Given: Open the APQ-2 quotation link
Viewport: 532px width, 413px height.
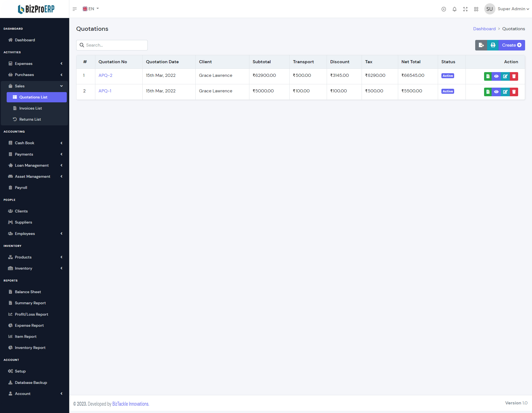Looking at the screenshot, I should coord(105,75).
